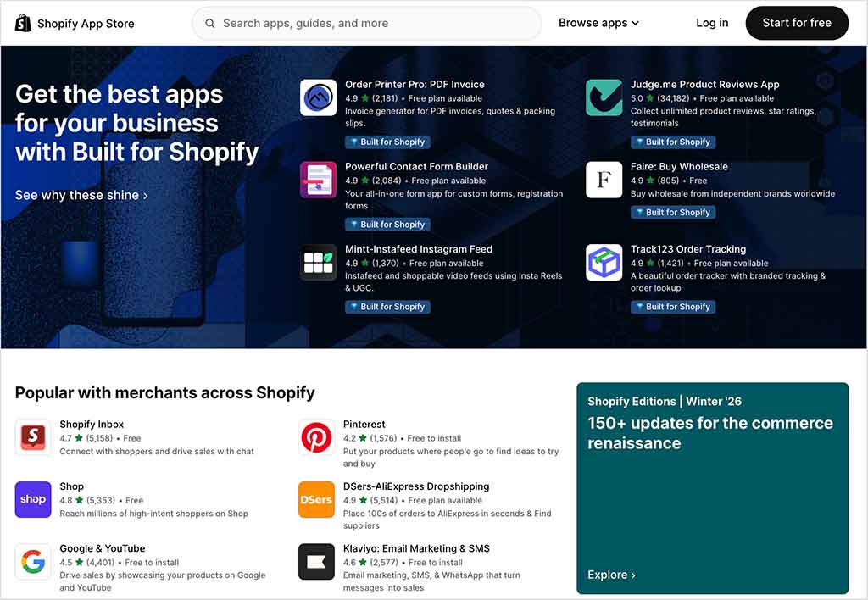Open the Explore link in Editions banner
Screen dimensions: 868x600
611,575
